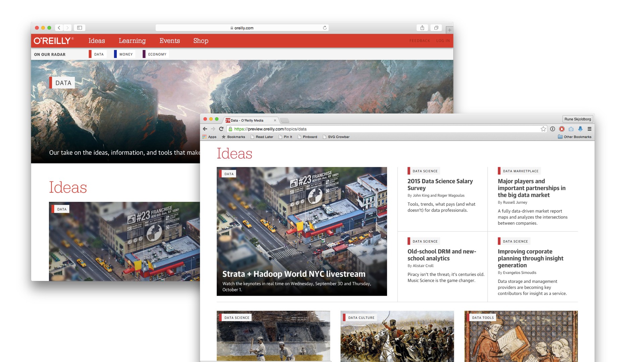Close the Data - O'Reilly Media tab
The height and width of the screenshot is (362, 644).
(275, 120)
